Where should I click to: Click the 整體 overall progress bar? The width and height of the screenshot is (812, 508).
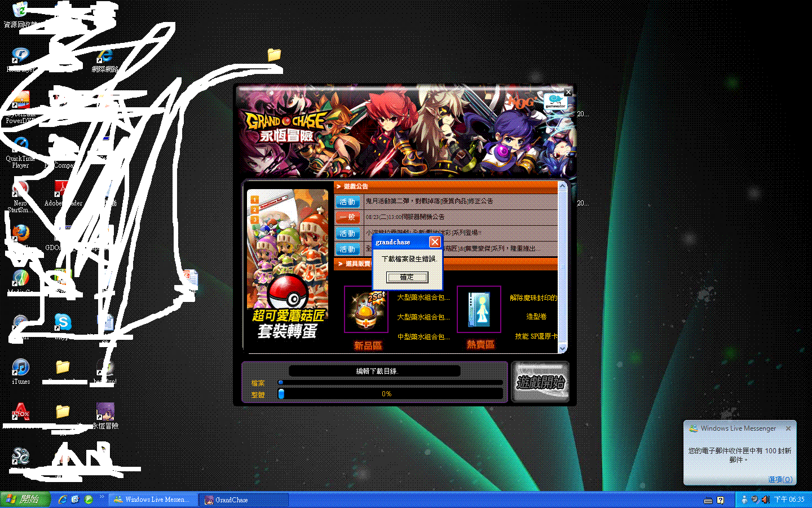[x=390, y=394]
